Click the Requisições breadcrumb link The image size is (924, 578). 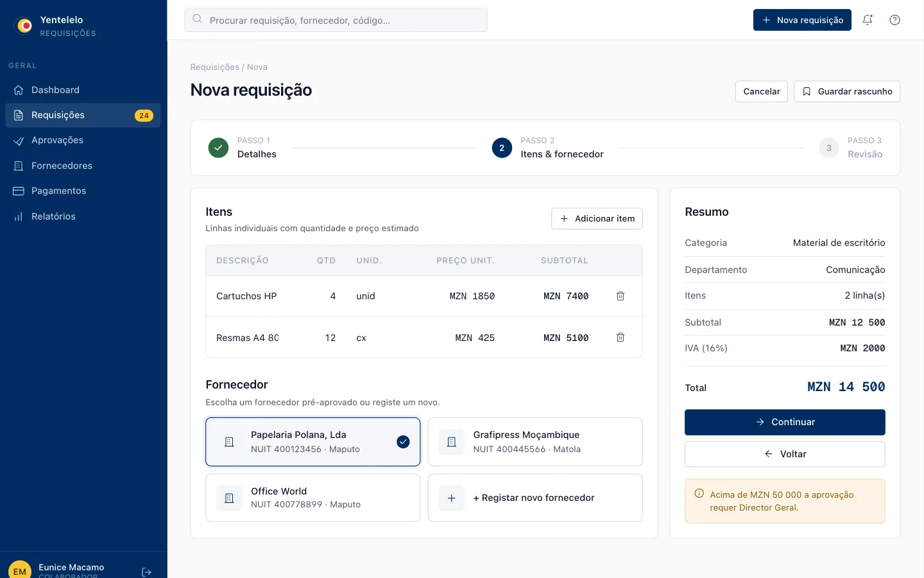click(x=214, y=67)
